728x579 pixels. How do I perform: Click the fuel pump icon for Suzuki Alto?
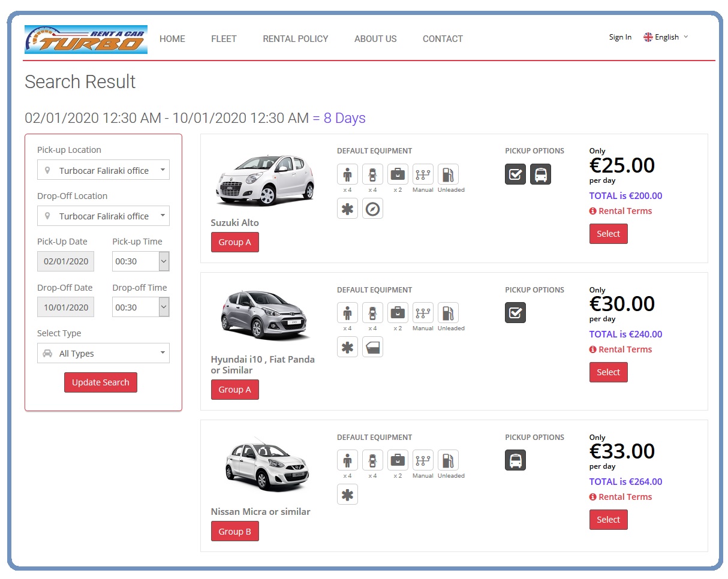click(448, 174)
